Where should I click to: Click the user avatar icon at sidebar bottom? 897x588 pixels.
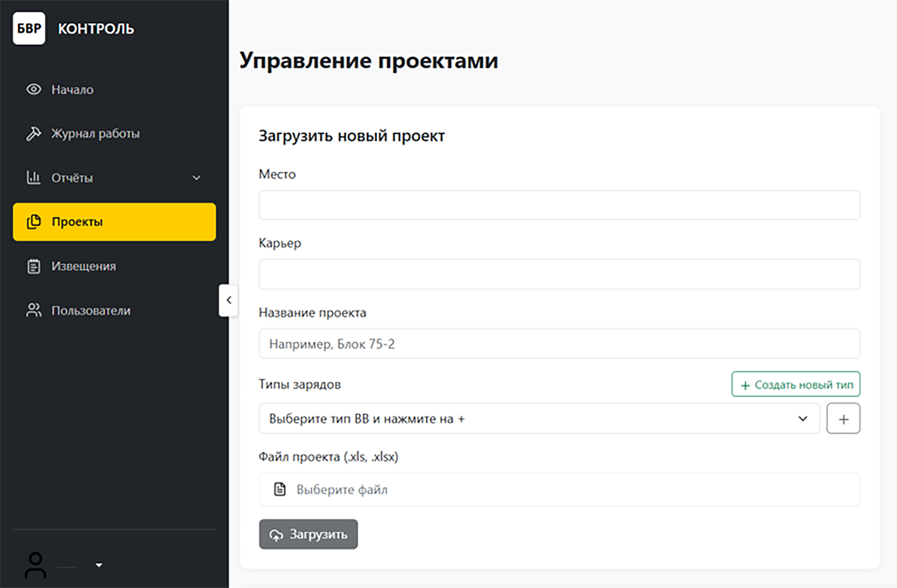(35, 565)
